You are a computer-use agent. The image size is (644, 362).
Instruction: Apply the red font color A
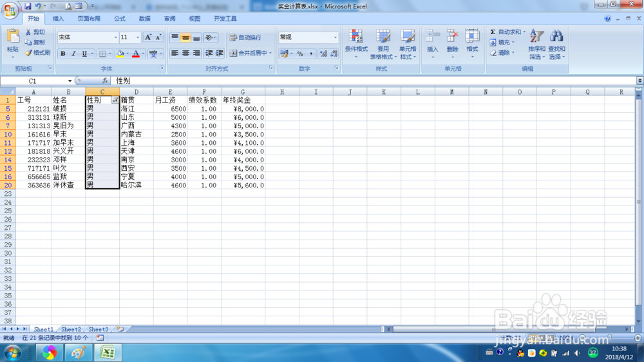pos(136,53)
